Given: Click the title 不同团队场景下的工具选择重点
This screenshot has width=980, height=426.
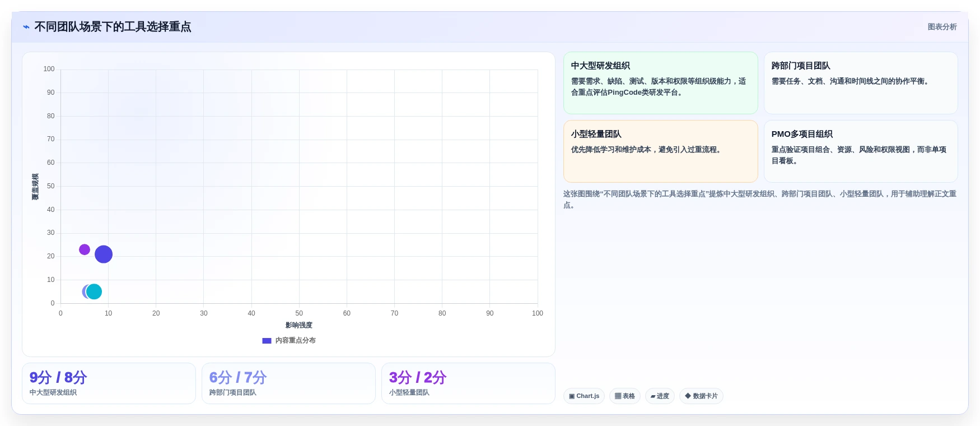Looking at the screenshot, I should pos(113,27).
